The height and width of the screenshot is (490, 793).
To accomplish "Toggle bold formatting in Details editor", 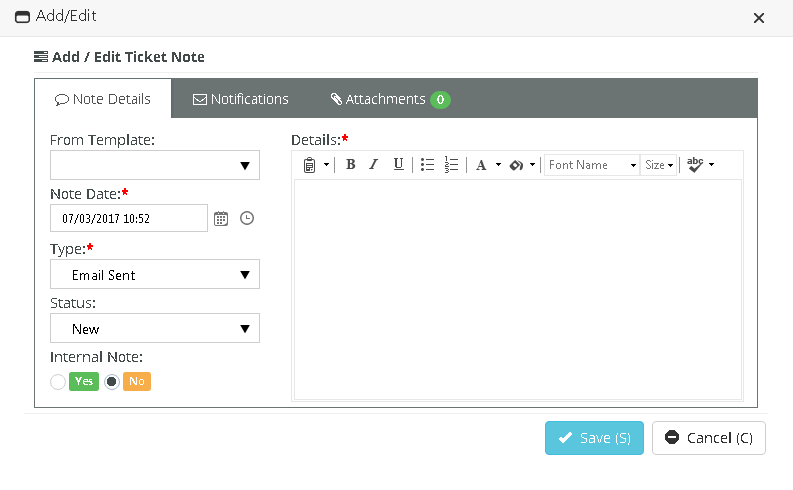I will click(x=350, y=165).
